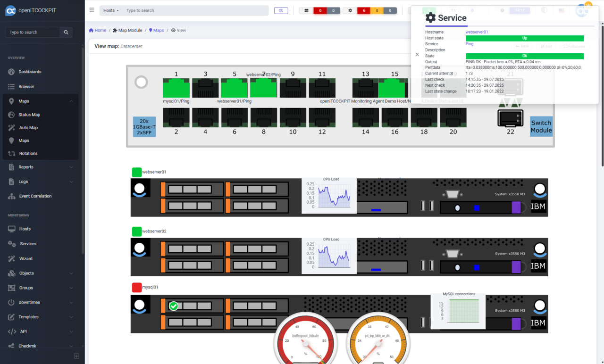604x364 pixels.
Task: Click the green check icon on mysql01 server
Action: point(174,306)
